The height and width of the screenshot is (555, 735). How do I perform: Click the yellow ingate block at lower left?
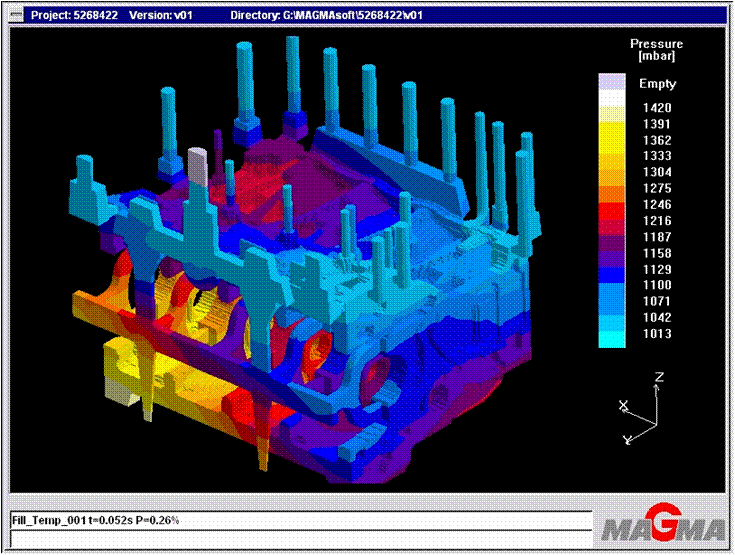123,371
